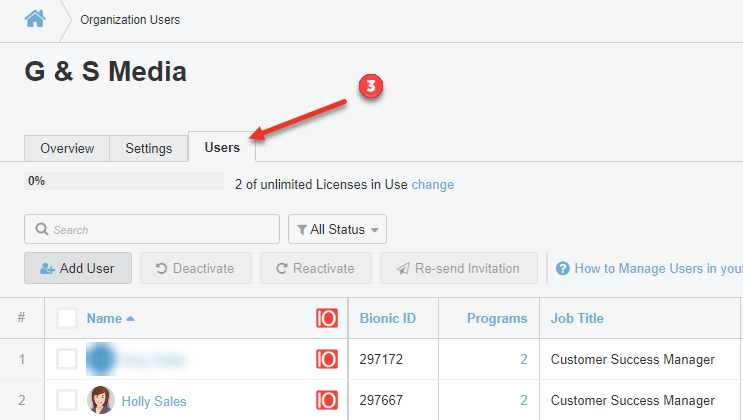Click the red number 3 annotation badge
Viewport: 743px width, 420px height.
[x=370, y=87]
